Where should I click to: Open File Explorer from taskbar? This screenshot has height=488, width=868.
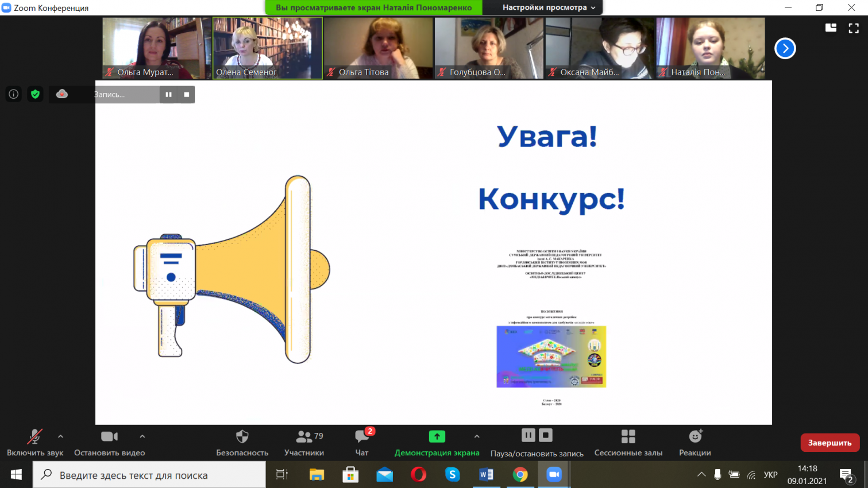click(317, 475)
